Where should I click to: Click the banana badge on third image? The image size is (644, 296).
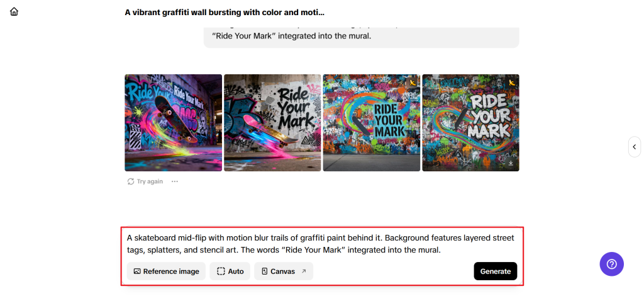pyautogui.click(x=413, y=83)
